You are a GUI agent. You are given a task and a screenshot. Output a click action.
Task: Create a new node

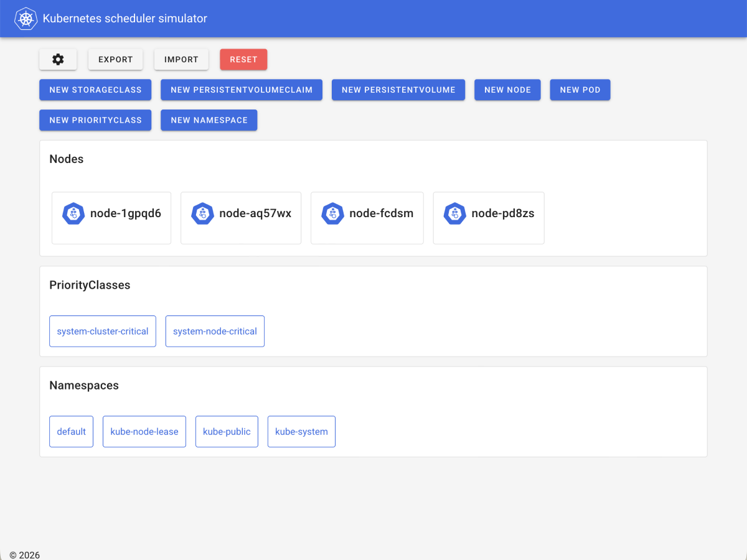(x=507, y=90)
